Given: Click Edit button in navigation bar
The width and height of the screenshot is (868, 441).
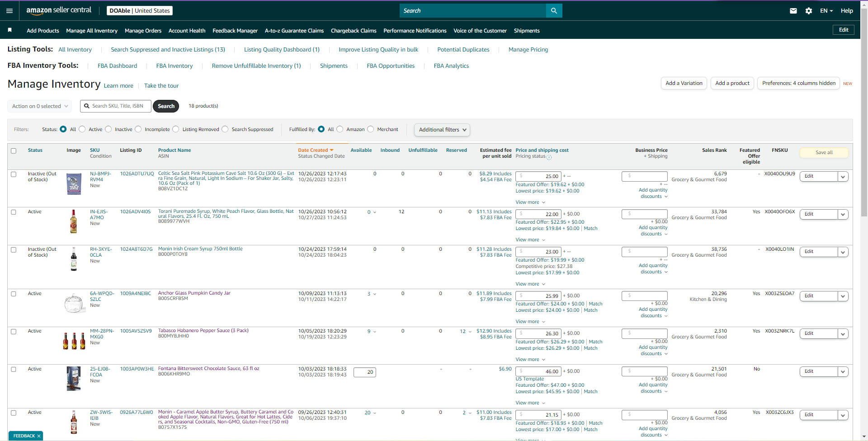Looking at the screenshot, I should (844, 30).
